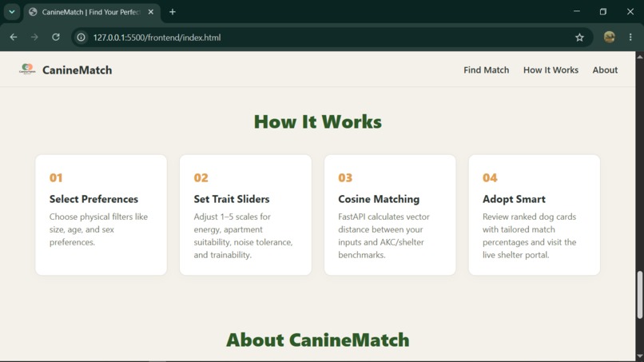Click step number 01

pos(56,177)
